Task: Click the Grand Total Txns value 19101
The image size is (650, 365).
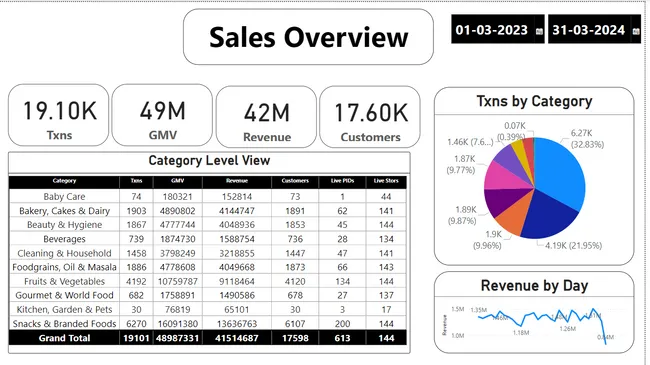Action: pos(136,338)
